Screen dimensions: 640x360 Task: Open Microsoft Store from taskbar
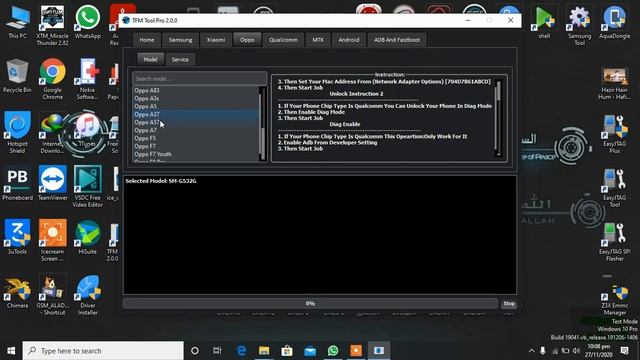pos(287,351)
